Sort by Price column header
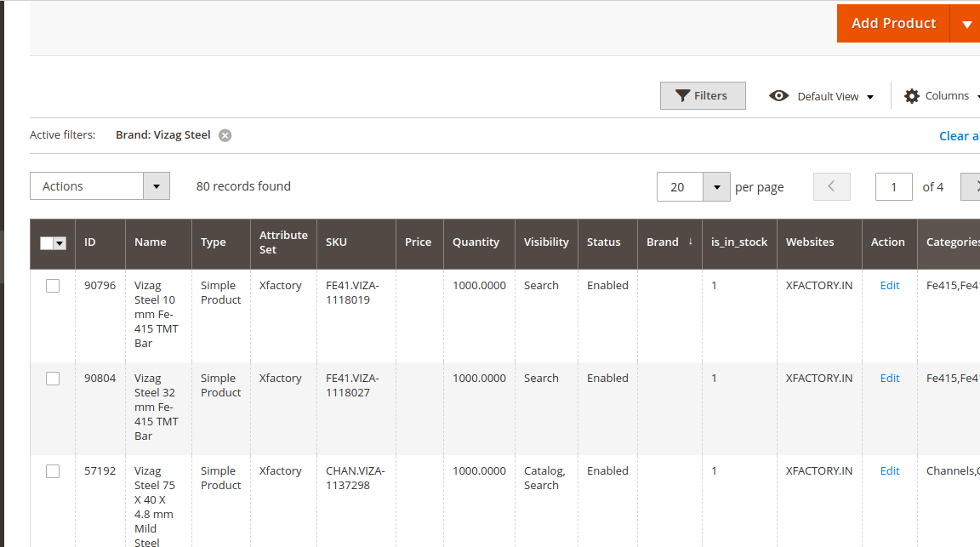Screen dimensions: 980x547 (420, 242)
